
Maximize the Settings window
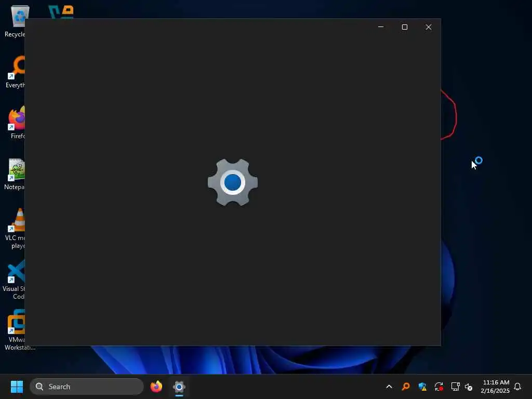[404, 27]
